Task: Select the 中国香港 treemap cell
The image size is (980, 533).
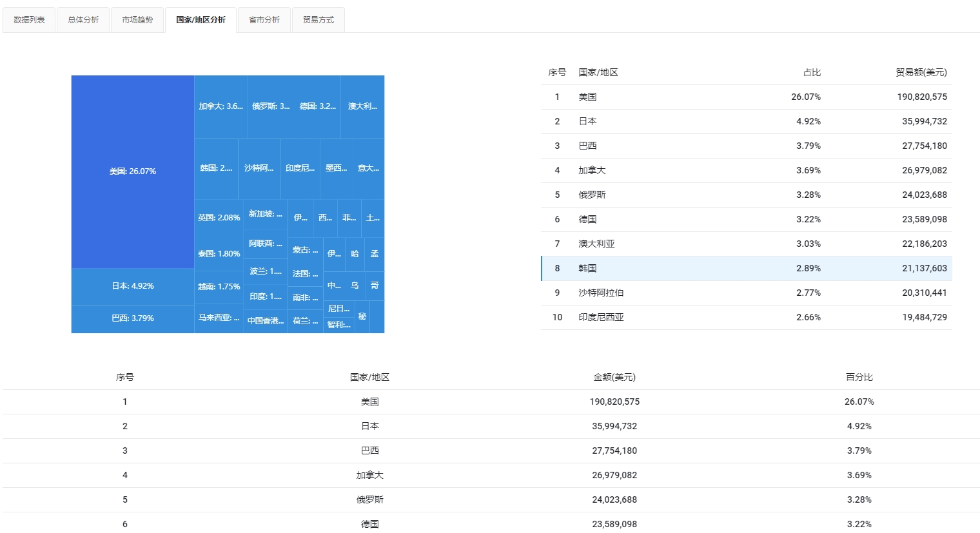Action: click(x=266, y=321)
